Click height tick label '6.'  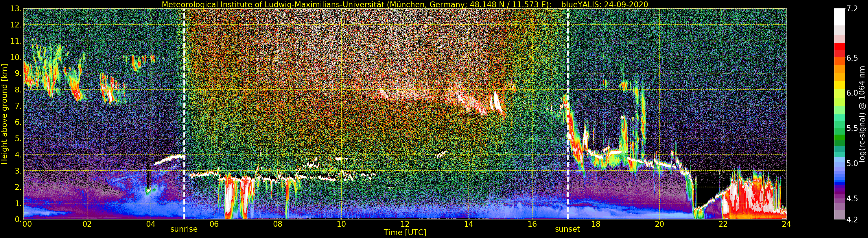[x=18, y=122]
